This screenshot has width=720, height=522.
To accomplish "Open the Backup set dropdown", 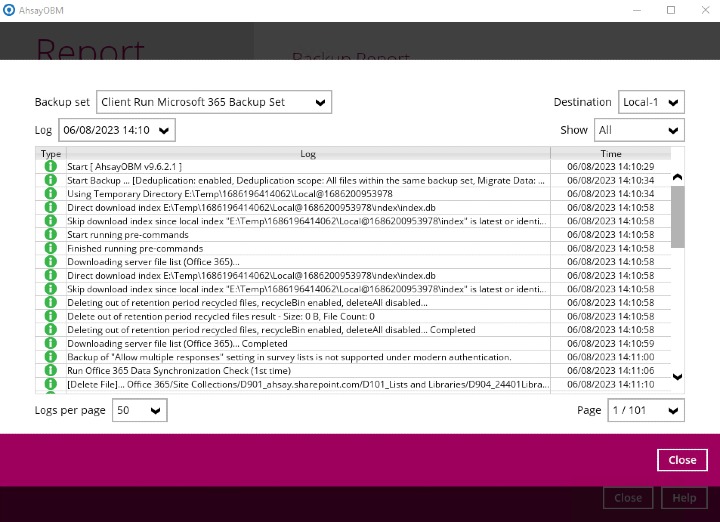I will tap(214, 102).
